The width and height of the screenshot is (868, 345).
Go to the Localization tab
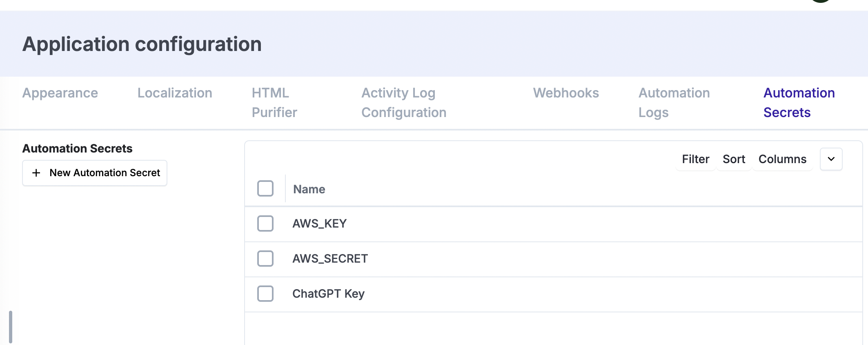175,93
